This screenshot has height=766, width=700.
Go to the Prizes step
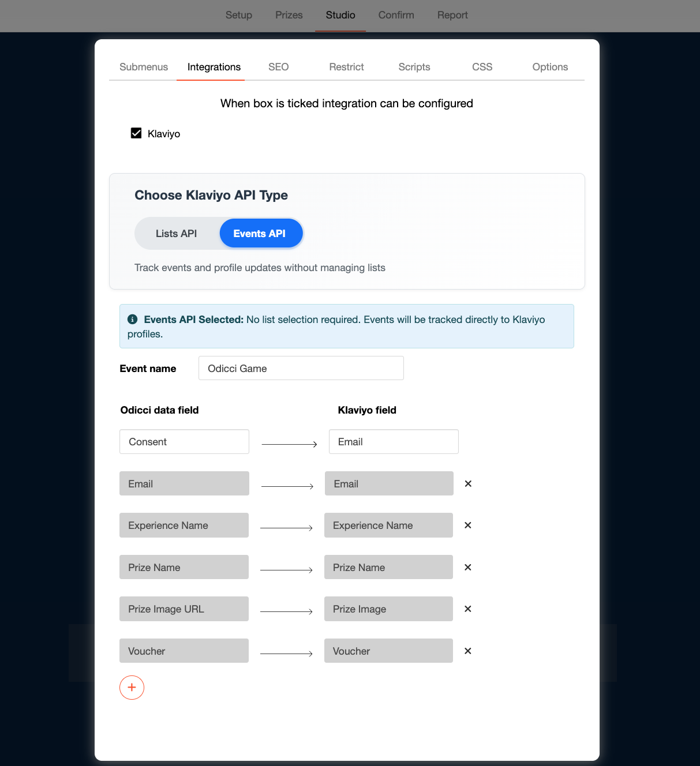(289, 15)
